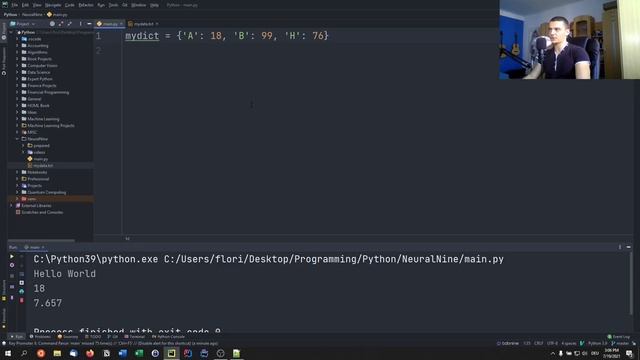
Task: Select the Notebooks folder
Action: pyautogui.click(x=37, y=172)
